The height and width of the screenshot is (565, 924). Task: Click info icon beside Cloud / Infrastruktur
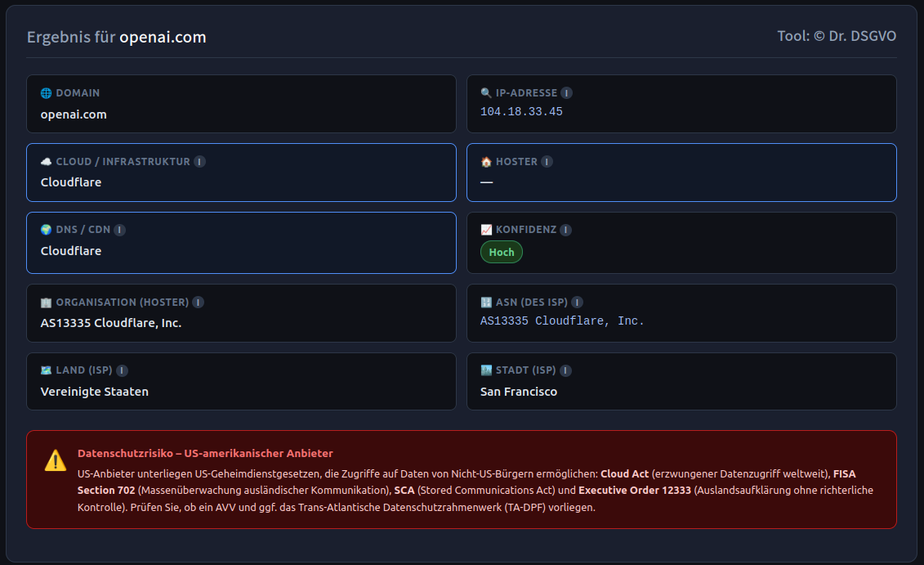199,162
